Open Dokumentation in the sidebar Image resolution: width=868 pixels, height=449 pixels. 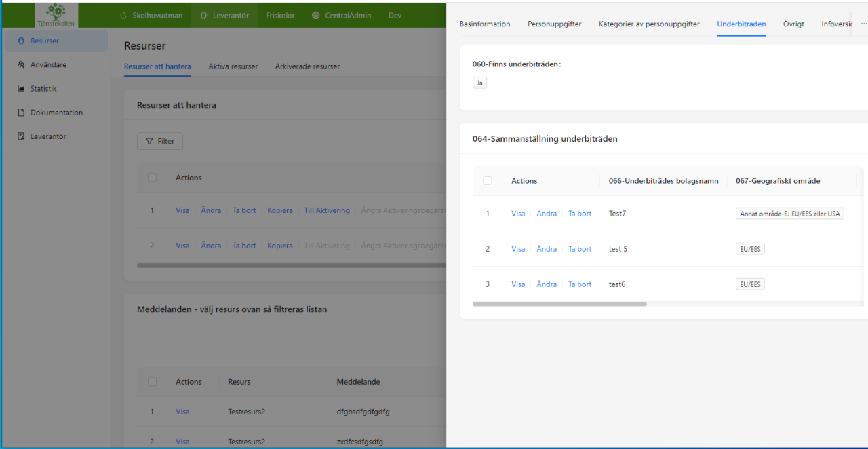pos(55,113)
